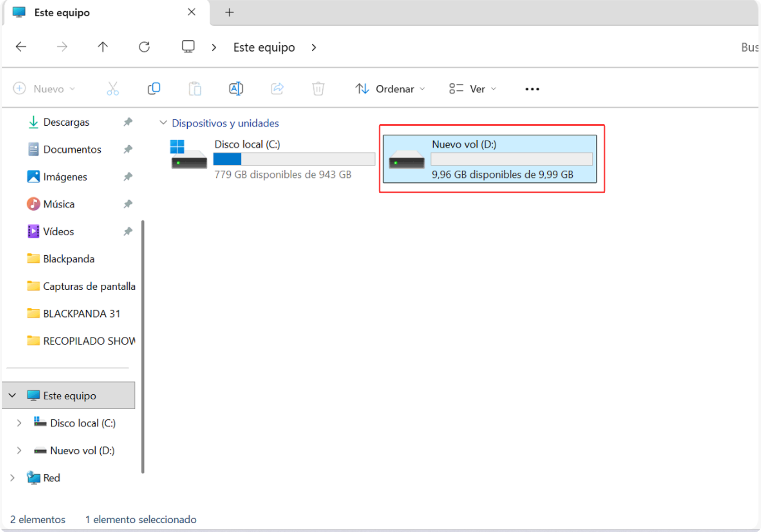Expand the Disco local (C:) tree node
Image resolution: width=761 pixels, height=532 pixels.
pyautogui.click(x=19, y=423)
